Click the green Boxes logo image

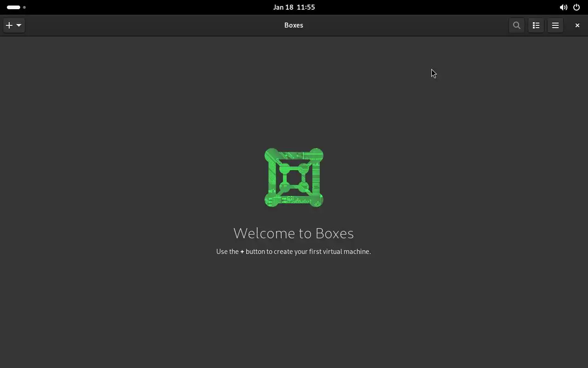tap(294, 178)
